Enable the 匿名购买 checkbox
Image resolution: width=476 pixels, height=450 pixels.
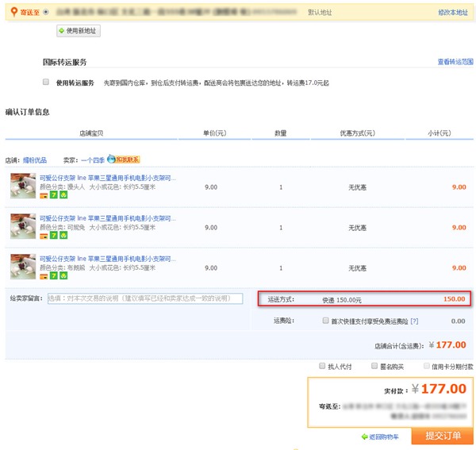coord(374,366)
